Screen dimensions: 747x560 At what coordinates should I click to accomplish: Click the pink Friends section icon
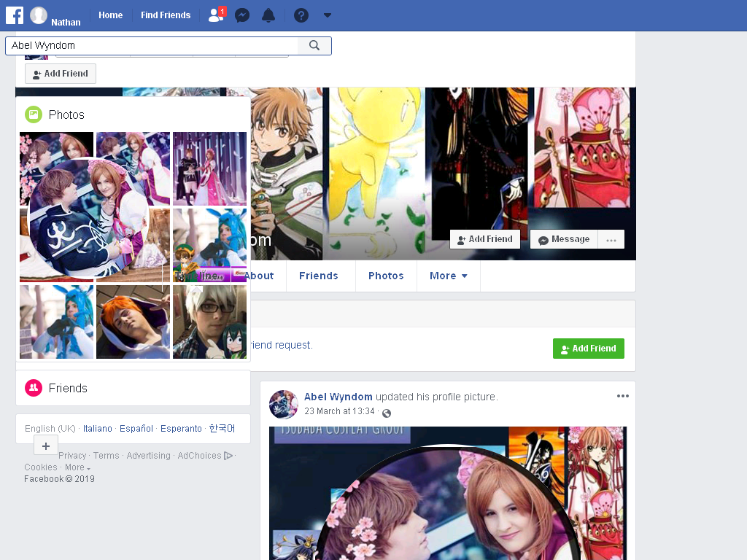tap(34, 388)
